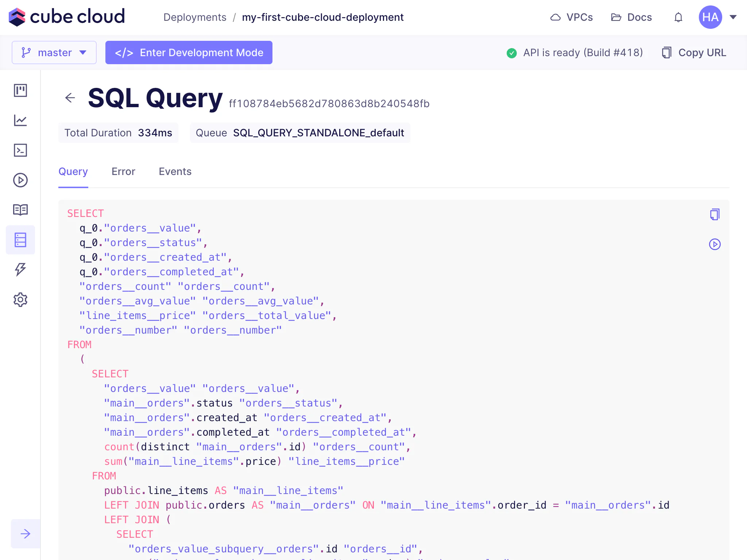Run the SQL query with the play icon

click(x=715, y=244)
